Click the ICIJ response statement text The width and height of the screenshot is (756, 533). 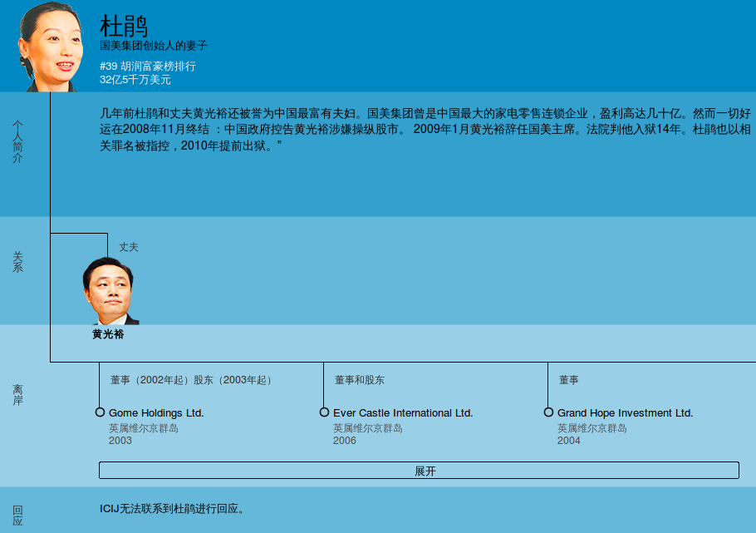tap(173, 509)
